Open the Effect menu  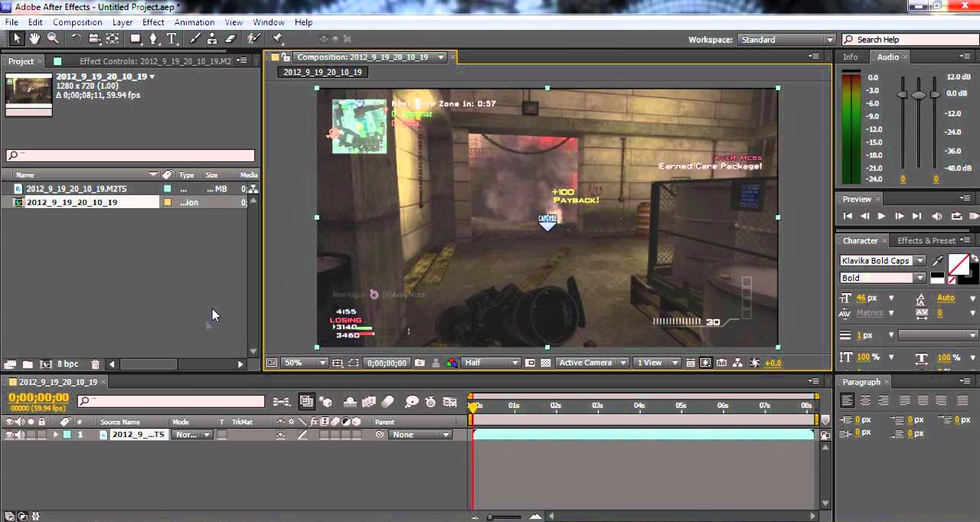click(153, 22)
